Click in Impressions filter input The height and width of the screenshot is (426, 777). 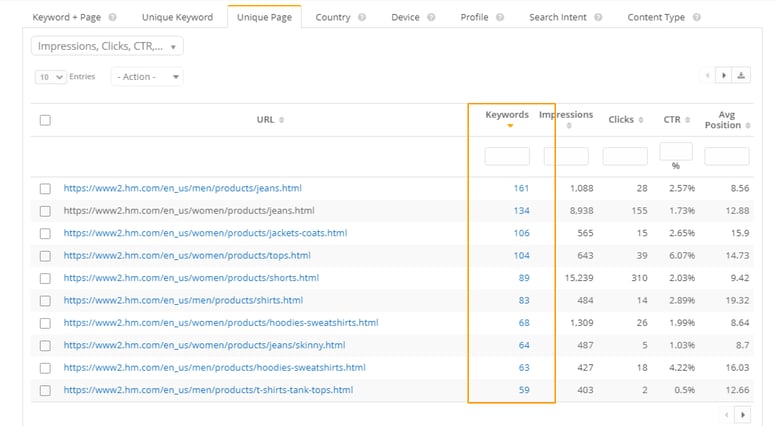(566, 156)
